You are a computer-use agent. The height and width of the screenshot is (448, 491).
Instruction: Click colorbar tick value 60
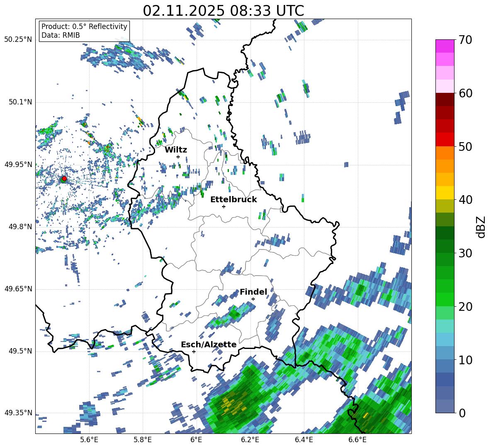point(465,93)
